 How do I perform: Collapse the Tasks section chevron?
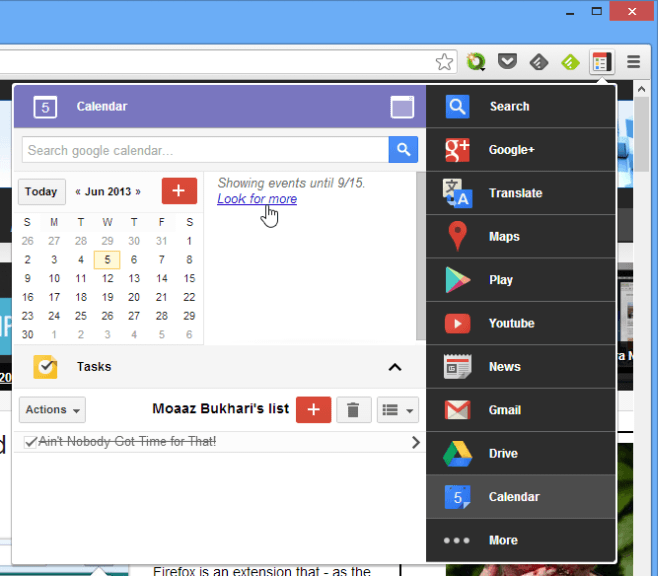pyautogui.click(x=395, y=367)
